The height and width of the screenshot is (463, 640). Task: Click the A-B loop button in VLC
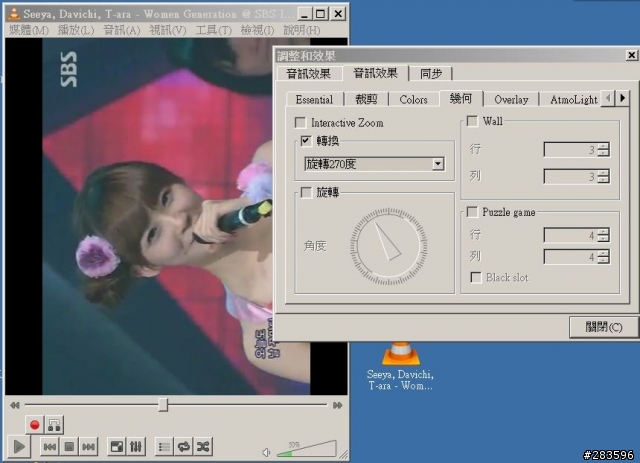pyautogui.click(x=54, y=425)
